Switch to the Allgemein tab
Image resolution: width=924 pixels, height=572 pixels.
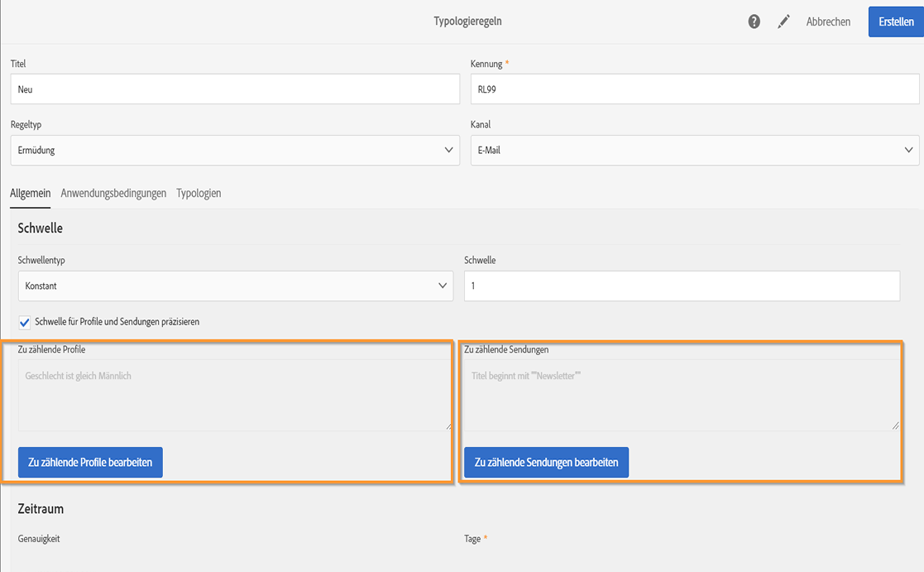(x=30, y=194)
